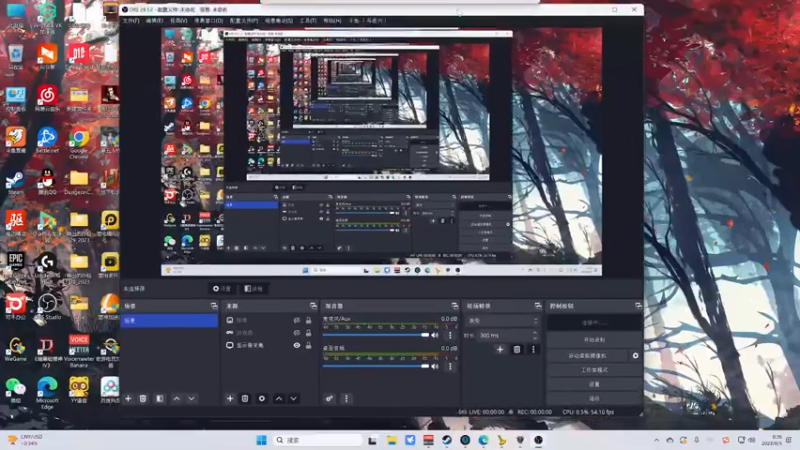Viewport: 800px width, 450px height.
Task: Move source down in Sources panel
Action: click(293, 398)
